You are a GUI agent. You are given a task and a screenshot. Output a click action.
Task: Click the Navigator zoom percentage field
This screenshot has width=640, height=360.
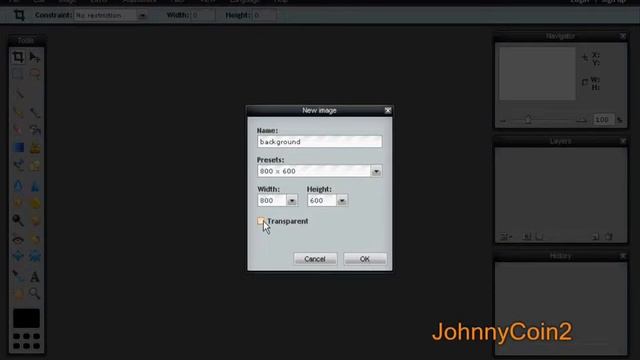(603, 120)
